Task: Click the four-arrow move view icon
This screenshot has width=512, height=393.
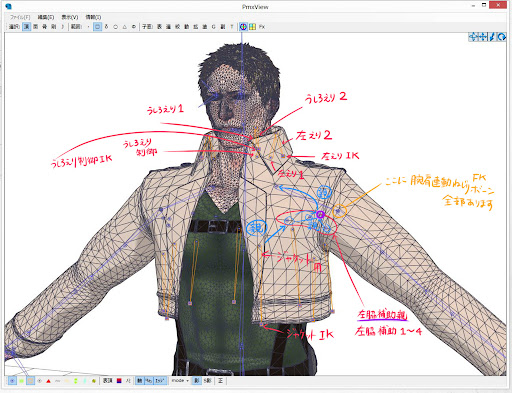Action: [473, 37]
